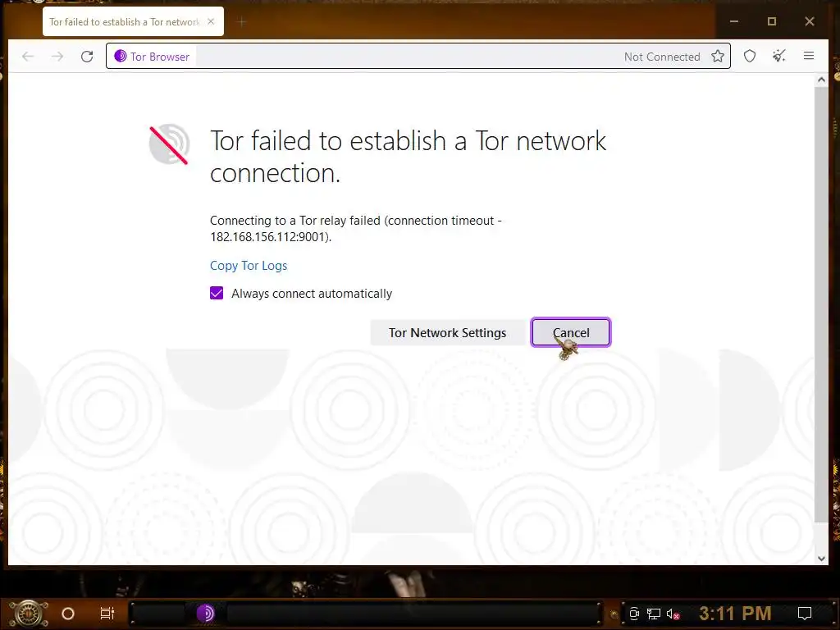Click the 'Not Connected' status label
This screenshot has height=630, width=840.
tap(662, 57)
